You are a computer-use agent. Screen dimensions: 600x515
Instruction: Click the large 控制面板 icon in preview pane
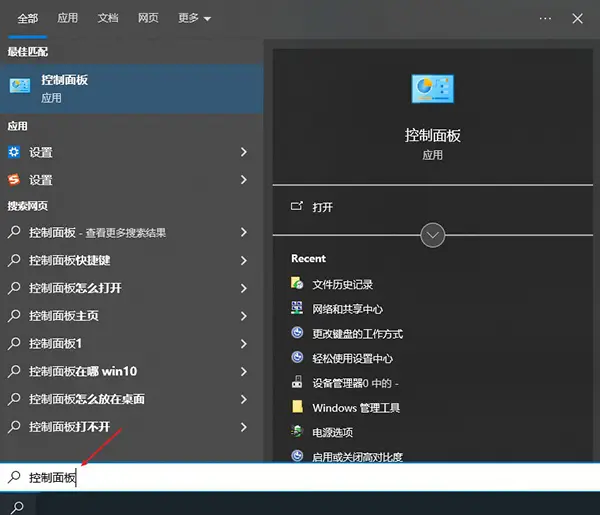[x=432, y=89]
